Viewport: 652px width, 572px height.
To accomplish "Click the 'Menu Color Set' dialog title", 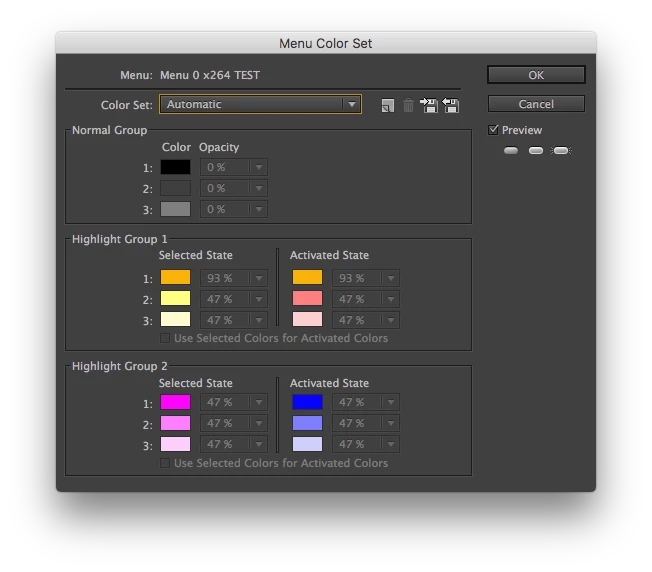I will (326, 43).
